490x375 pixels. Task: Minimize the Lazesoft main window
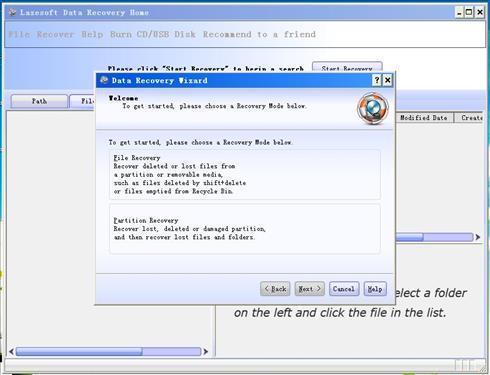(460, 13)
